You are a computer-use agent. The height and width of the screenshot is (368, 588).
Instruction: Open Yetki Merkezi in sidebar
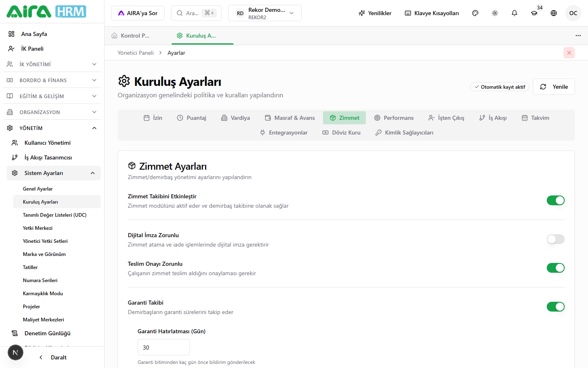tap(57, 228)
